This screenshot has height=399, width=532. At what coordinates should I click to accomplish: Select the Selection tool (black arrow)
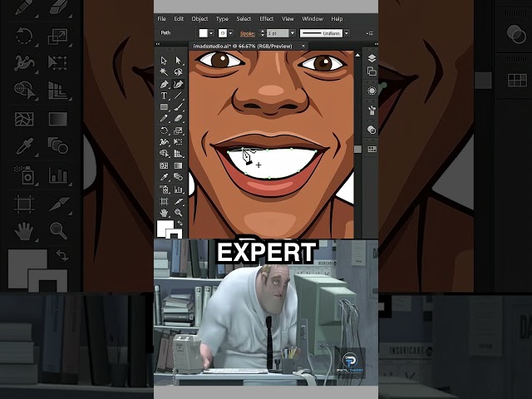pos(164,61)
